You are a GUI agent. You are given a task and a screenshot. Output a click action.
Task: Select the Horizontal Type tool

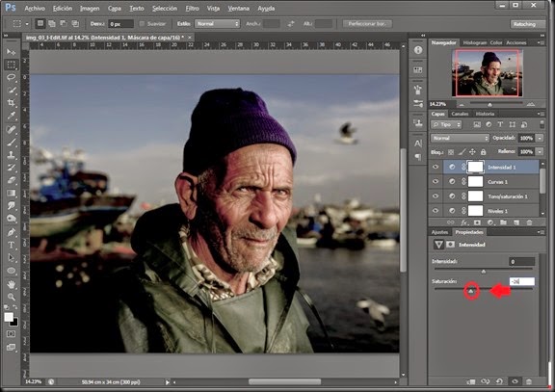click(x=12, y=245)
